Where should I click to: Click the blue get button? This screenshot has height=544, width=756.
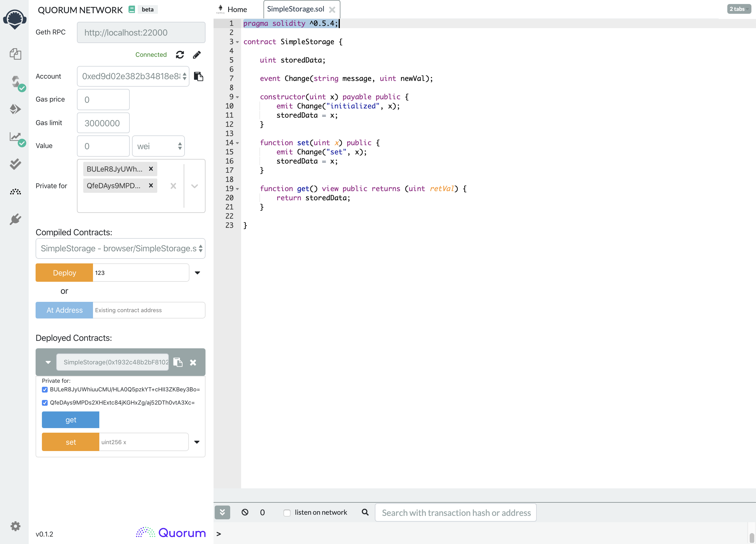coord(70,419)
